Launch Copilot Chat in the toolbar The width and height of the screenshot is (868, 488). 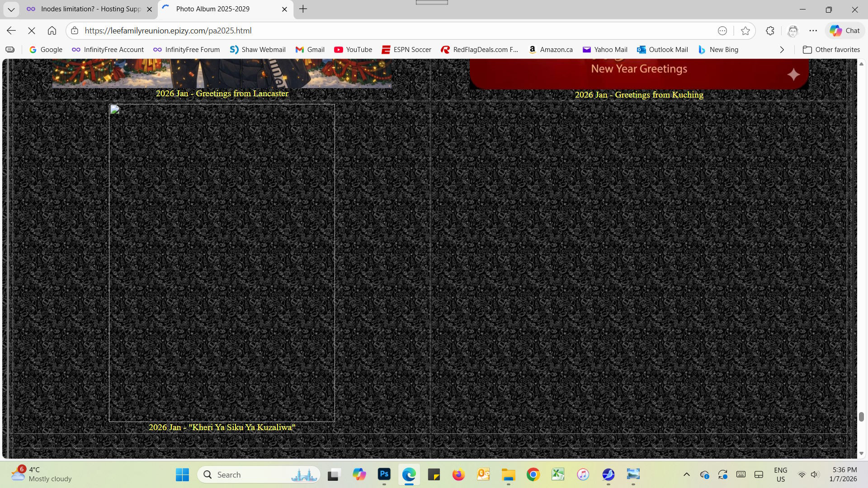click(x=844, y=31)
